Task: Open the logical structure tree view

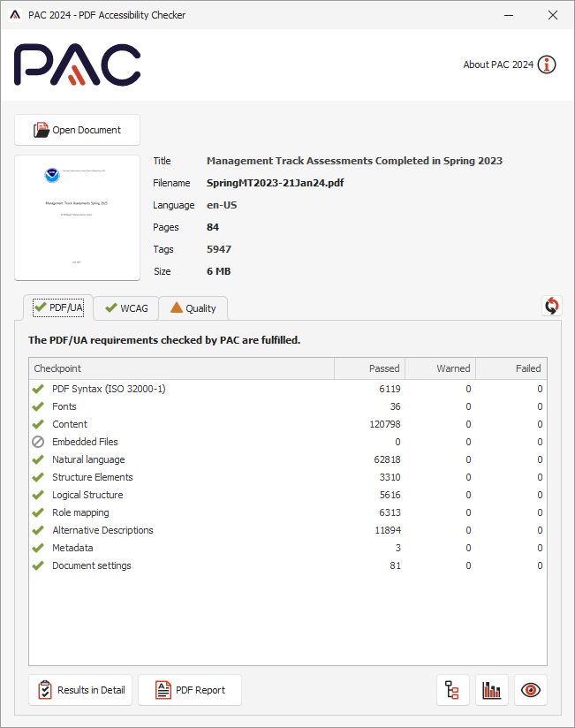Action: 453,690
